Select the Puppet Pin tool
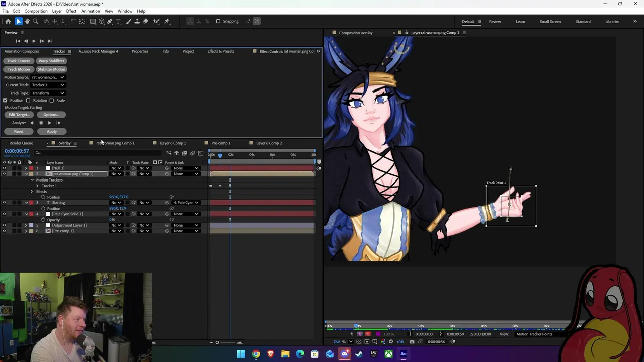This screenshot has height=362, width=644. tap(167, 21)
